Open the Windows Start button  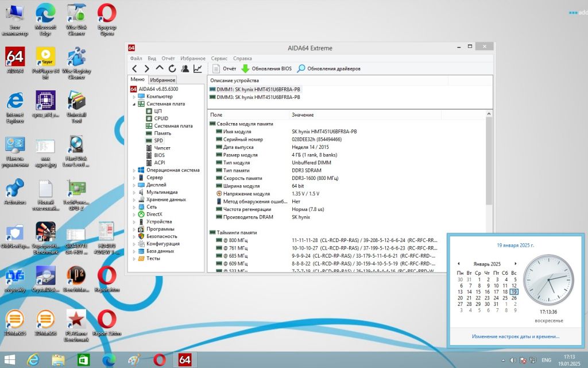click(x=9, y=360)
